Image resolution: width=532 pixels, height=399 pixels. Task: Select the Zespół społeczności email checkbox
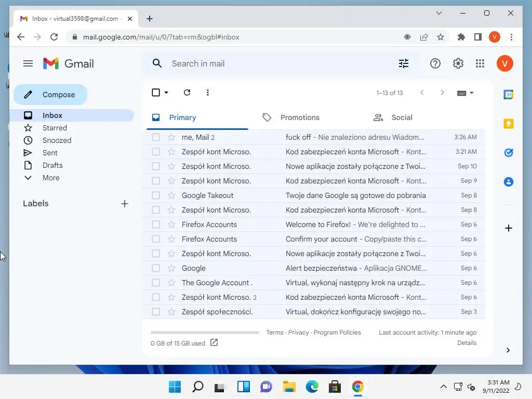click(156, 312)
